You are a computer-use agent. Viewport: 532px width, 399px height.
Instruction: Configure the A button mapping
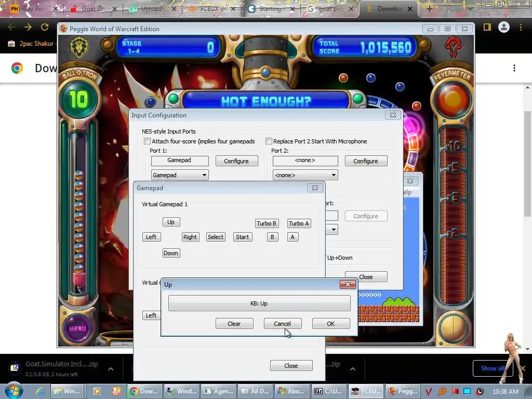[x=292, y=237]
